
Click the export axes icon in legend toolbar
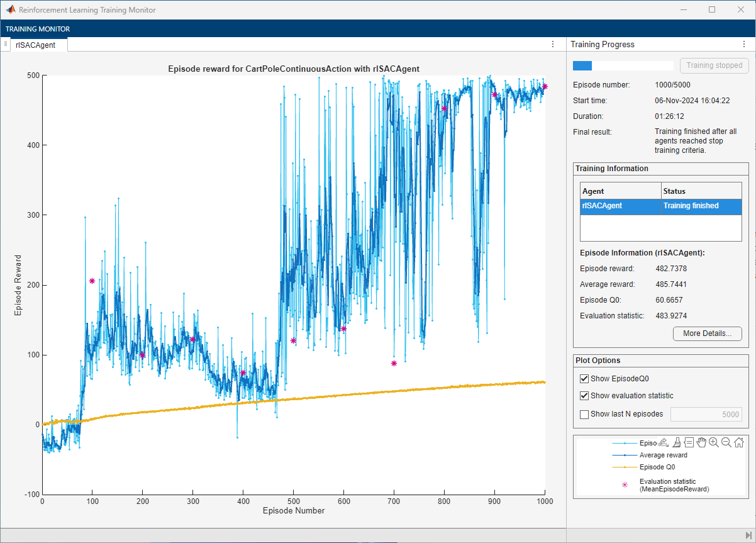click(x=663, y=442)
